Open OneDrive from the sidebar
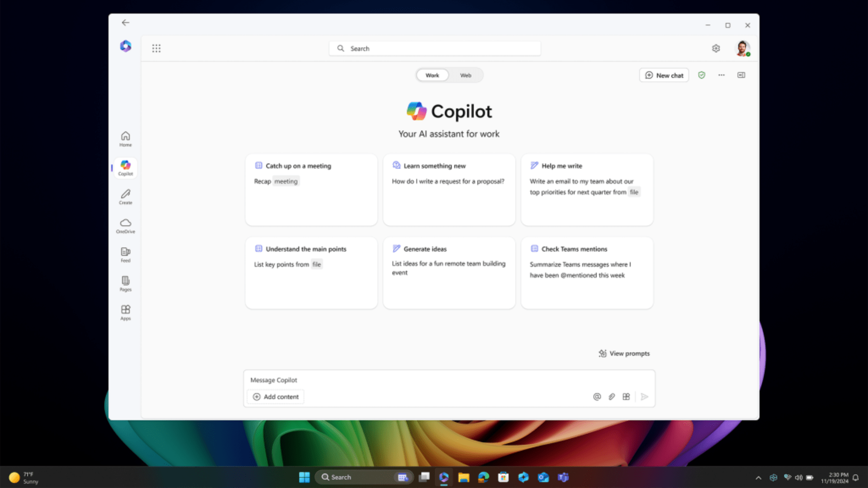The height and width of the screenshot is (488, 868). click(125, 225)
